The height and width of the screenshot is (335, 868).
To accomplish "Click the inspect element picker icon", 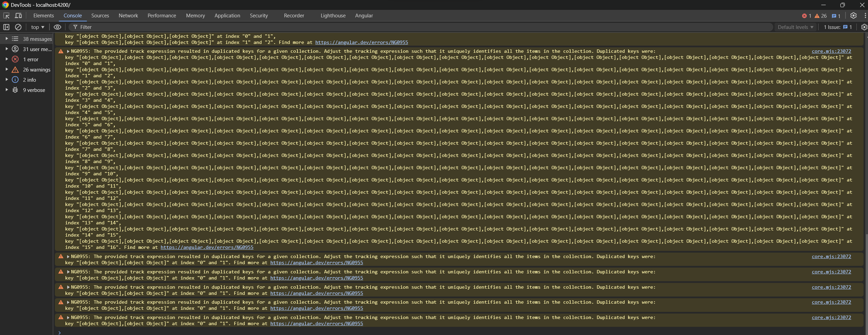I will pyautogui.click(x=6, y=16).
